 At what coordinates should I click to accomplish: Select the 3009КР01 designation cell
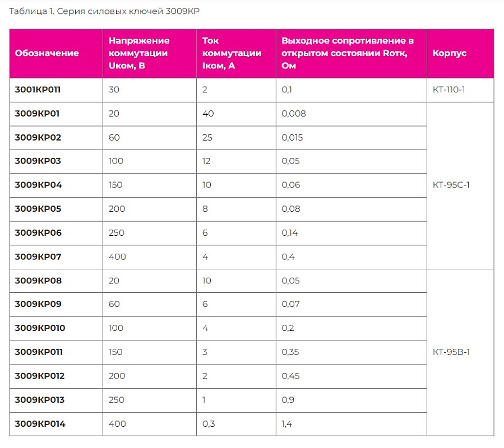(x=37, y=114)
